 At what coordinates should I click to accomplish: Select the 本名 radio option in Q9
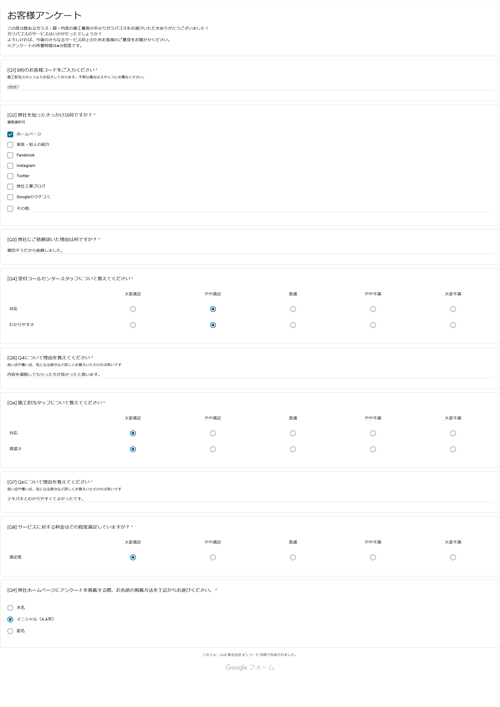(10, 608)
